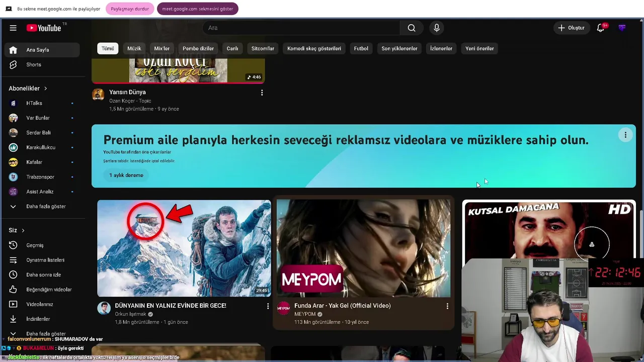The width and height of the screenshot is (644, 362).
Task: Select the Yeni öneriler chip
Action: [x=479, y=49]
